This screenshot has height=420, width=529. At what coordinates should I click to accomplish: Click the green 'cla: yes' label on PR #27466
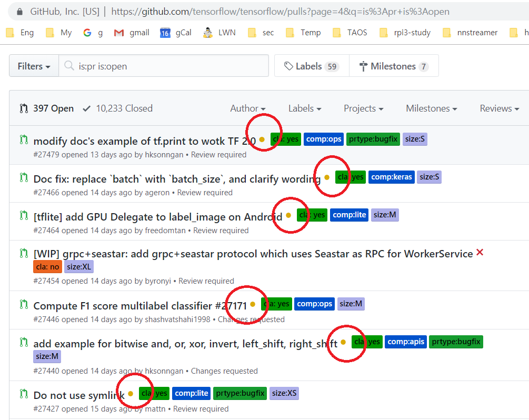(x=351, y=177)
